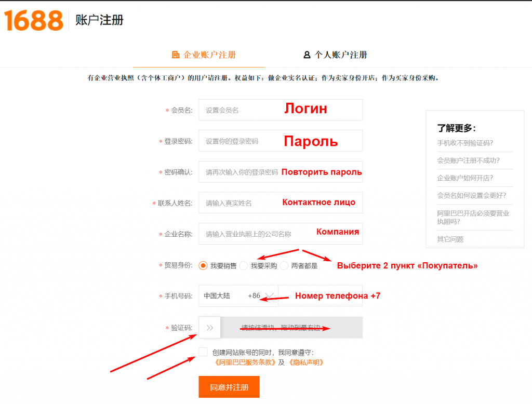Switch to 企业账户注册 tab
Viewport: 532px width, 404px height.
(x=204, y=55)
